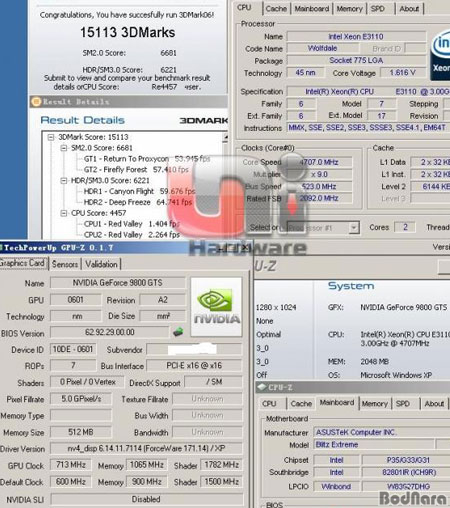Viewport: 450px width, 508px height.
Task: Click the Shader clock value 1782 MHz
Action: coord(222,464)
